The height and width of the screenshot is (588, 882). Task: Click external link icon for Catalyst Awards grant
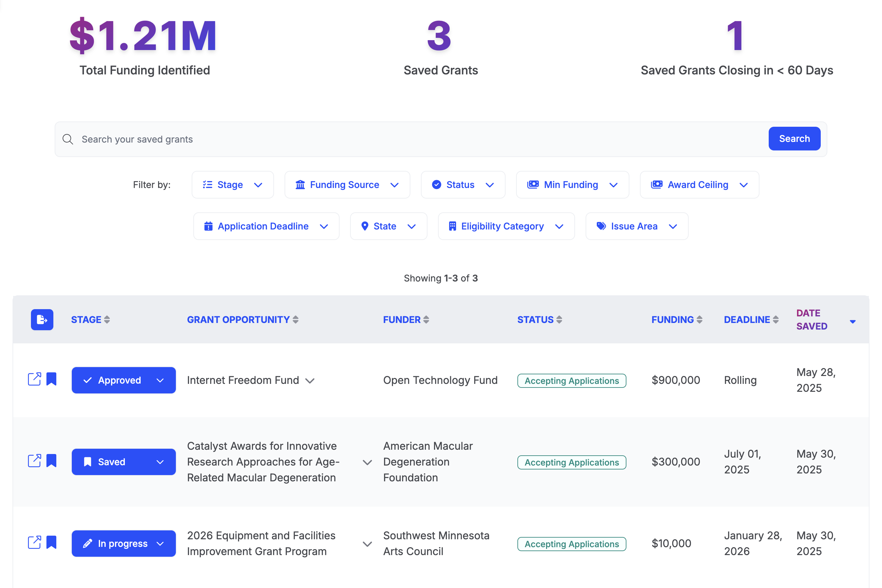coord(34,461)
